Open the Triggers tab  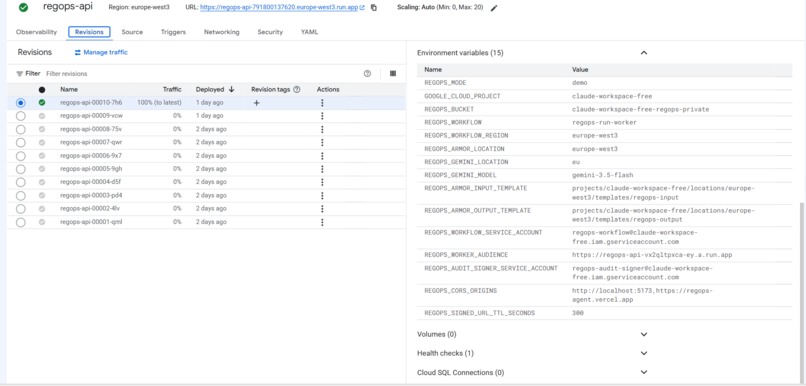pyautogui.click(x=173, y=32)
